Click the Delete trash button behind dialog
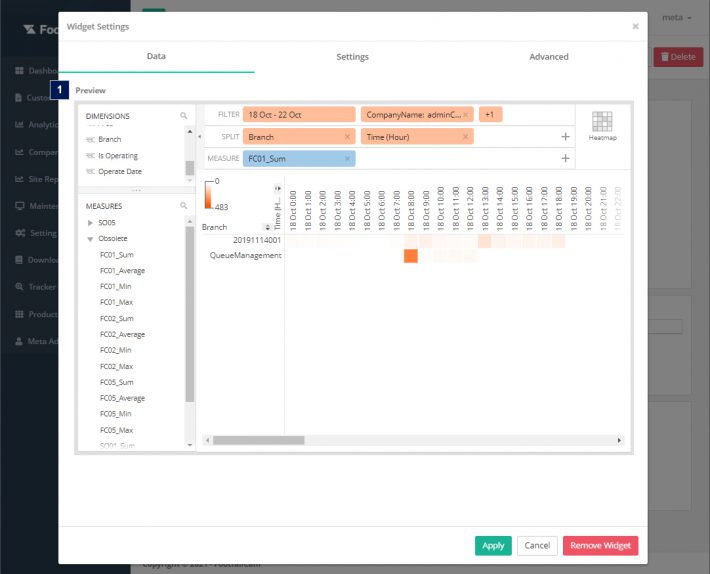This screenshot has width=710, height=574. point(678,57)
